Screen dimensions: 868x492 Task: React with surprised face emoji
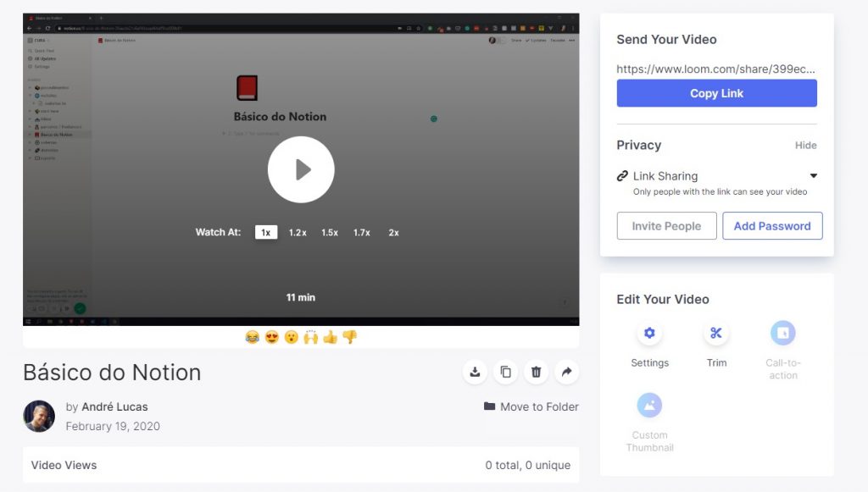292,337
